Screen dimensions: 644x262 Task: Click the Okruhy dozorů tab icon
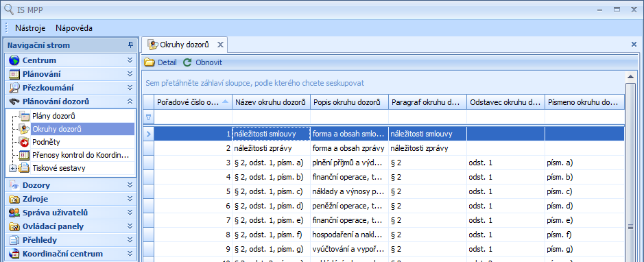point(153,45)
